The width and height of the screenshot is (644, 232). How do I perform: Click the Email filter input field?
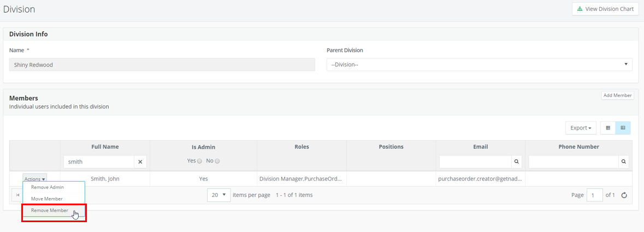click(475, 162)
